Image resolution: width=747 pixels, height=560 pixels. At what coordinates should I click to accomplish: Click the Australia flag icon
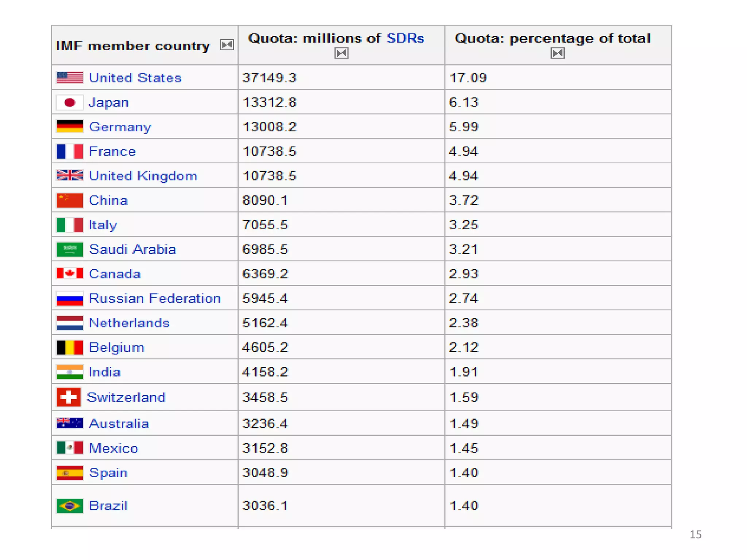pos(70,423)
